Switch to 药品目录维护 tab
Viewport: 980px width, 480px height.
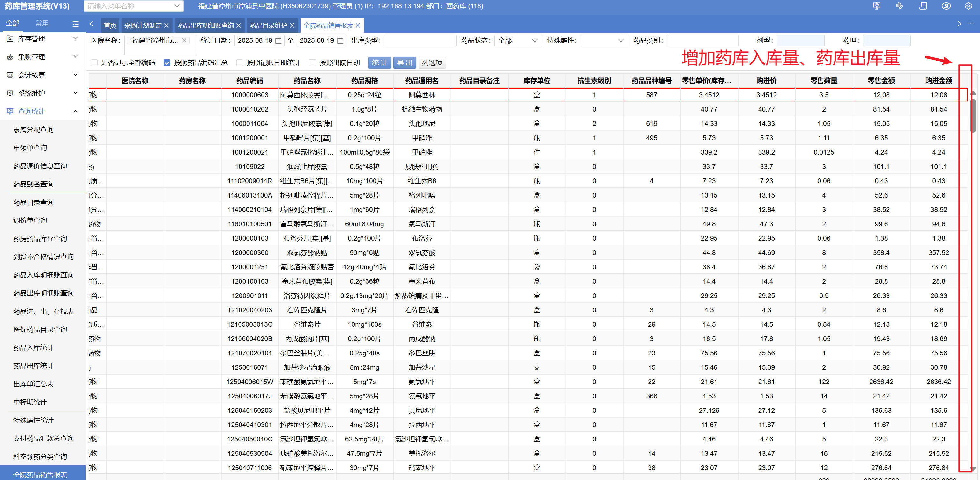click(268, 25)
